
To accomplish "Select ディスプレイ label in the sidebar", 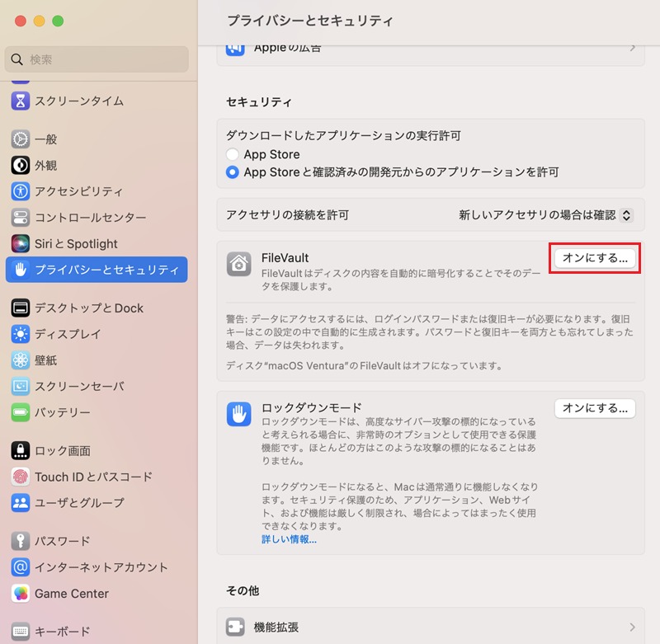I will [68, 334].
